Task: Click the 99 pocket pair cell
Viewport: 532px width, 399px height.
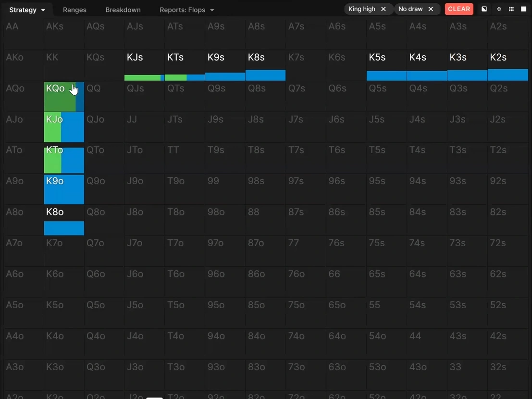Action: (x=225, y=189)
